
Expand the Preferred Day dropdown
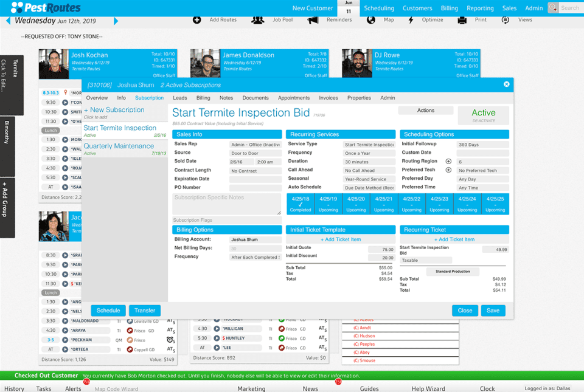482,179
